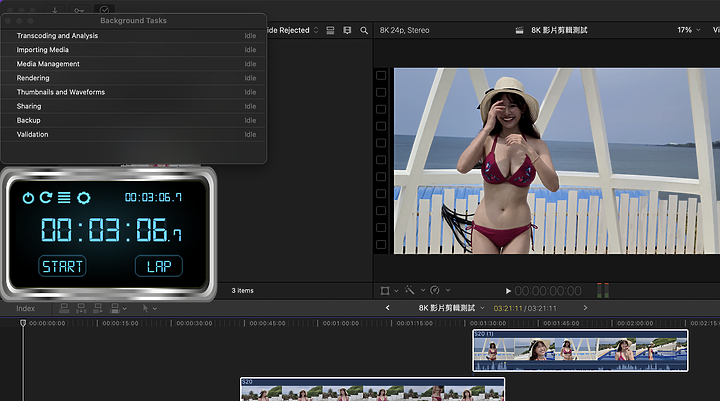The height and width of the screenshot is (401, 720).
Task: Click the 8K 24p, Stereo format label
Action: [x=405, y=30]
